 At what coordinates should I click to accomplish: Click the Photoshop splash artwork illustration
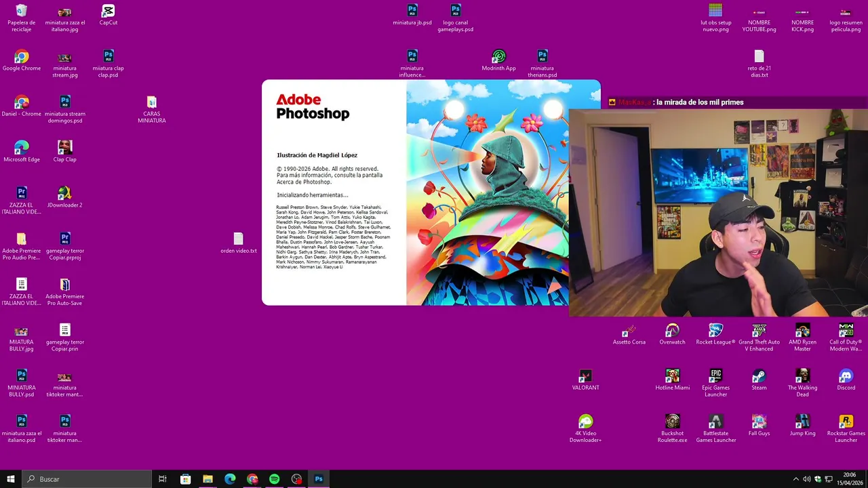(x=488, y=192)
